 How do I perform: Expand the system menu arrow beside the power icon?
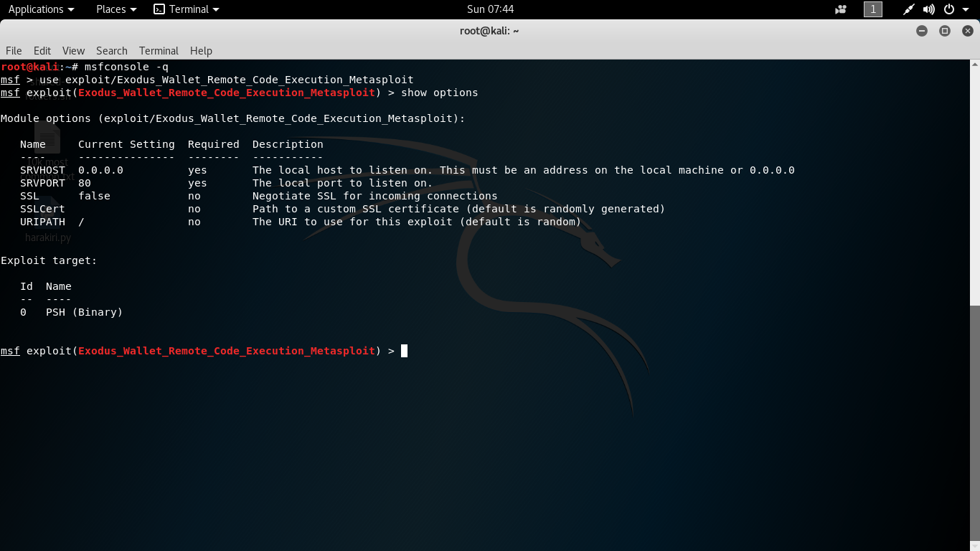(966, 9)
